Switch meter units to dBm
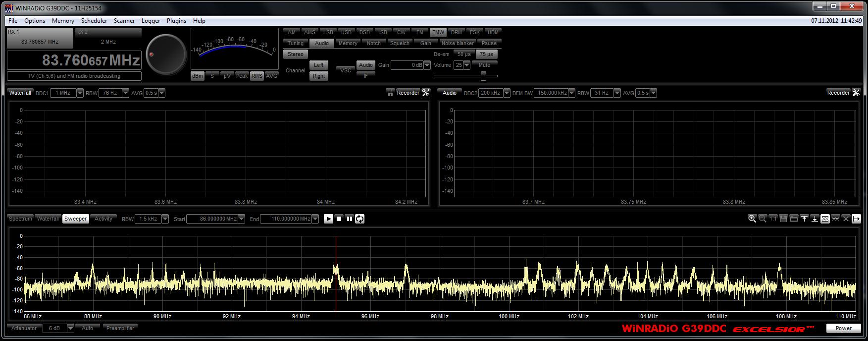 [x=198, y=76]
